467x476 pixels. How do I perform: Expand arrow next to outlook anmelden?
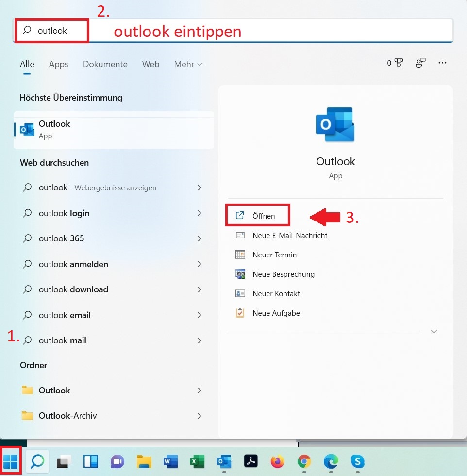(x=200, y=264)
